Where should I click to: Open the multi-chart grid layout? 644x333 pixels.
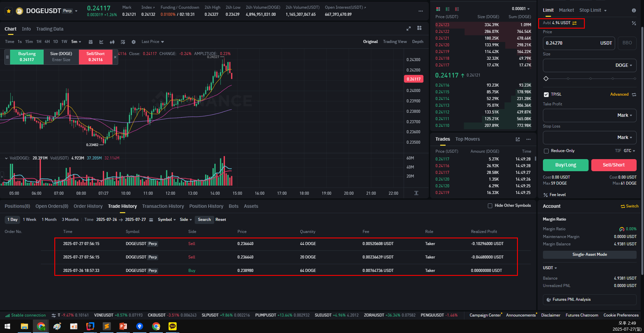pos(419,28)
